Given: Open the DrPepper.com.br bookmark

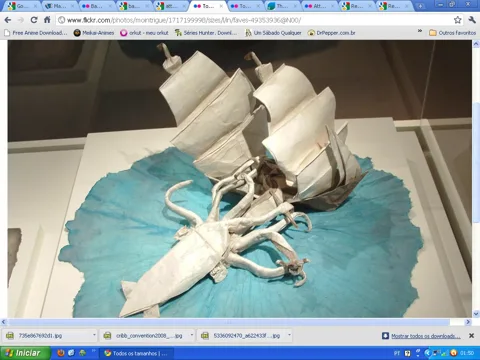Looking at the screenshot, I should point(332,33).
